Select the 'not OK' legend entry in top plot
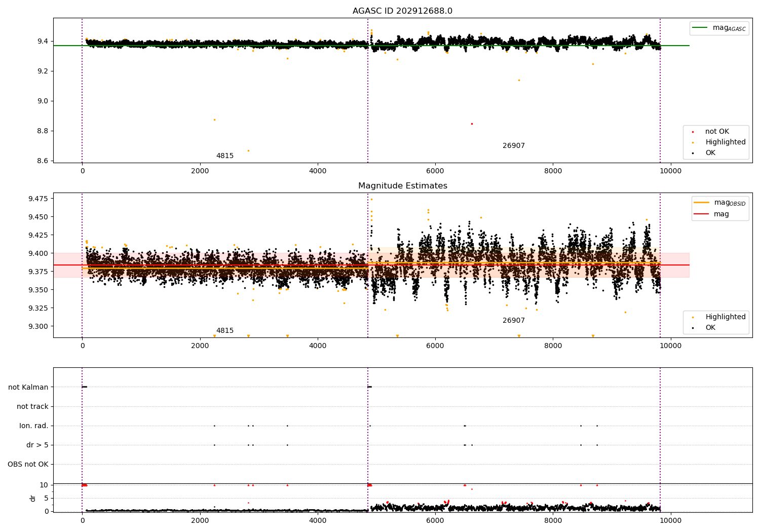760x532 pixels. 717,132
